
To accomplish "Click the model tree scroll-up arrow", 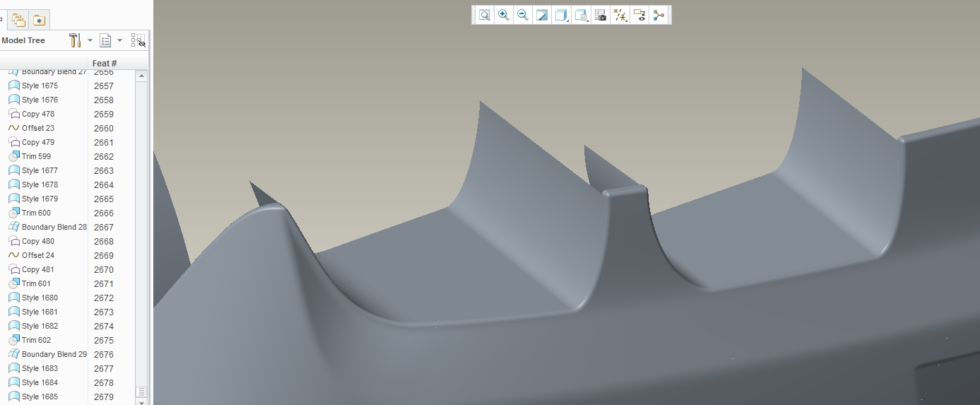I will pyautogui.click(x=142, y=76).
